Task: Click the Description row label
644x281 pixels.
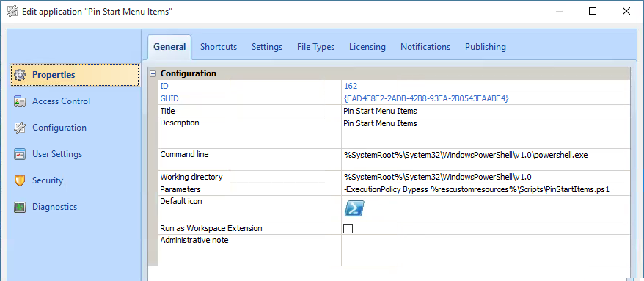Action: [180, 123]
